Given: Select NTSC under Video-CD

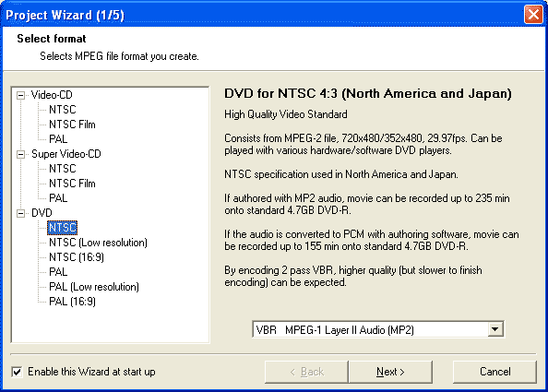Looking at the screenshot, I should tap(62, 110).
